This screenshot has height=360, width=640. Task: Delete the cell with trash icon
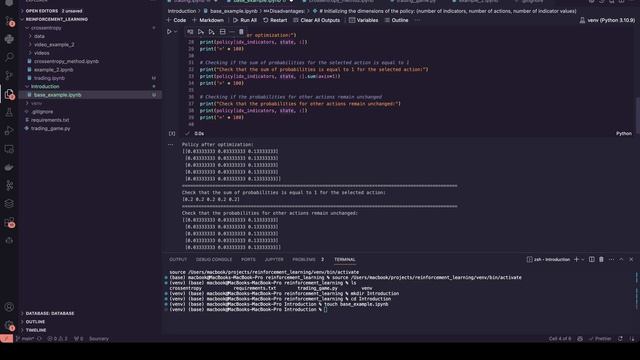pyautogui.click(x=241, y=31)
